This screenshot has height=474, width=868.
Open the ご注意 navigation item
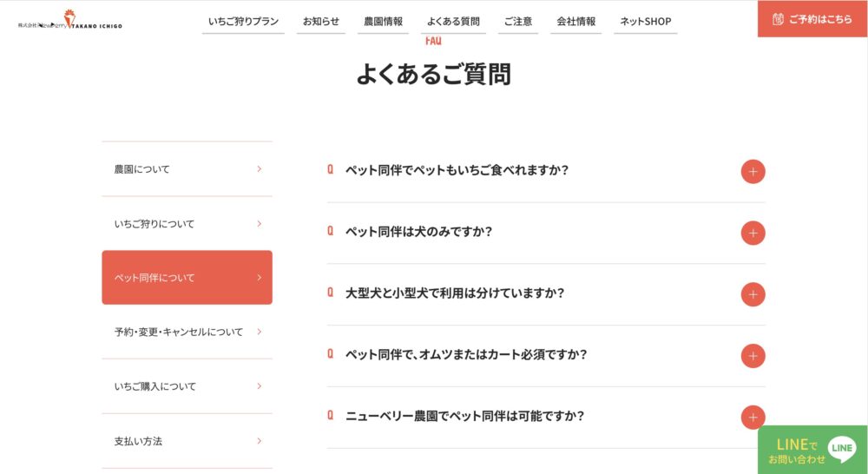[518, 22]
